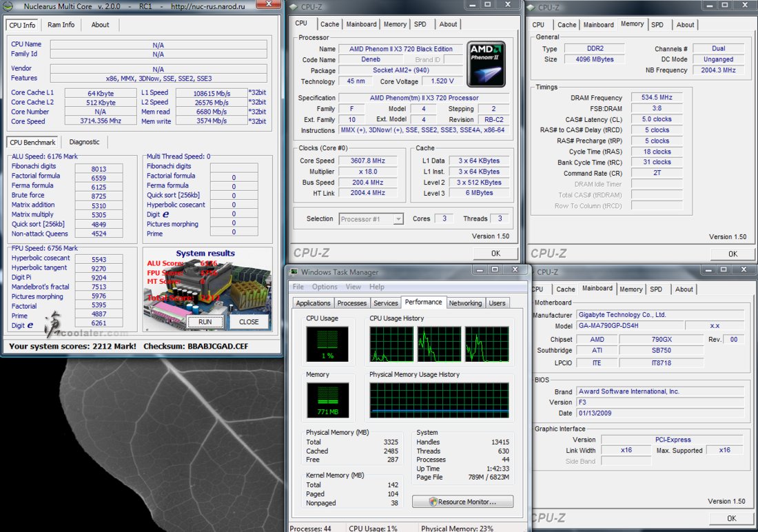Click Physical Memory 23% status bar
Viewport: 758px width, 532px height.
tap(457, 528)
